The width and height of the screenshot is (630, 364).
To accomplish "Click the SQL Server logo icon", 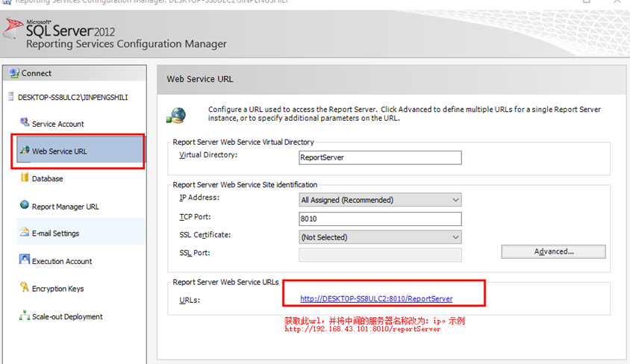I will pyautogui.click(x=13, y=28).
